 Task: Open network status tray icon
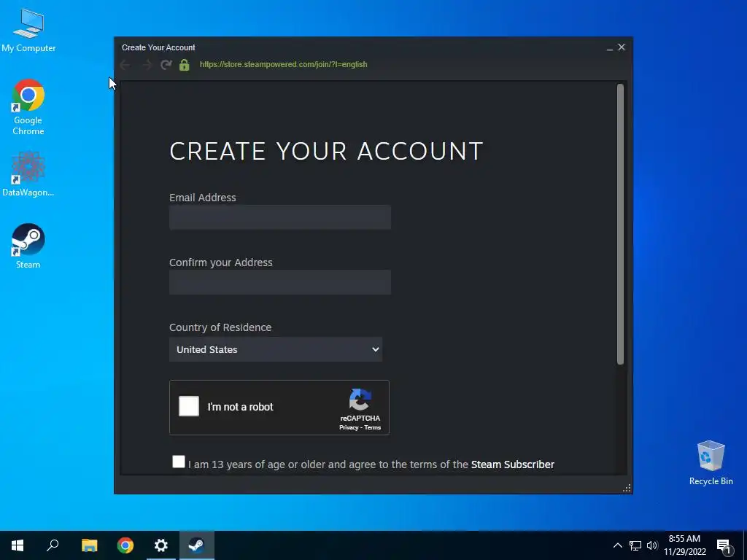click(x=635, y=545)
